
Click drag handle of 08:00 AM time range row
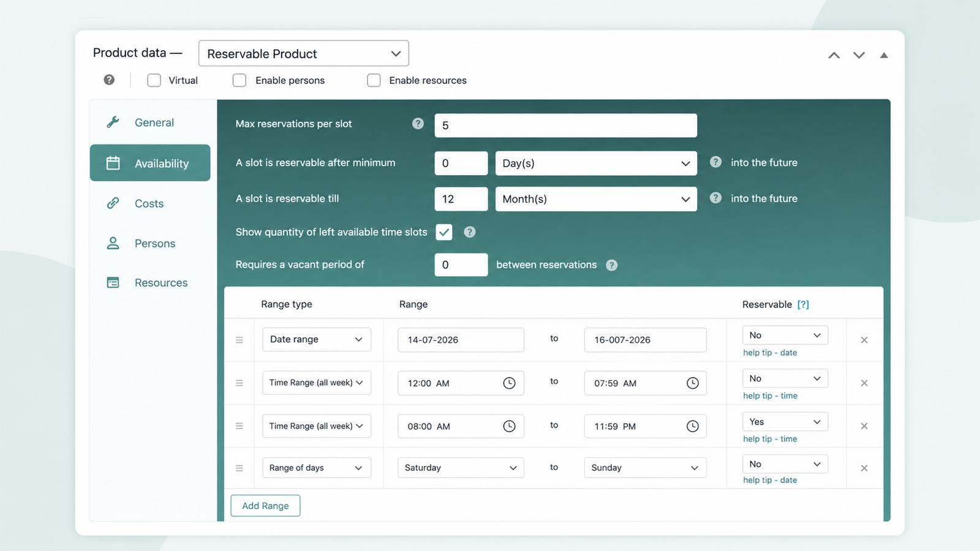(x=239, y=426)
